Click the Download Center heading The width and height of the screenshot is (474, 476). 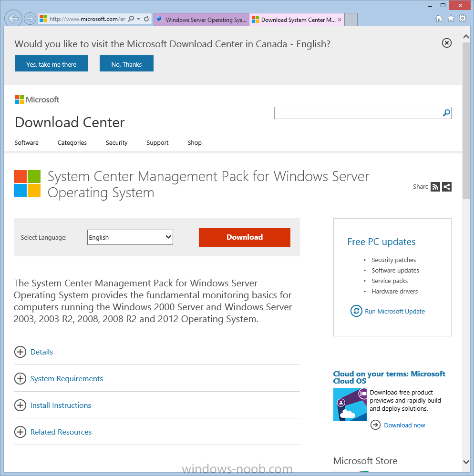(x=70, y=122)
